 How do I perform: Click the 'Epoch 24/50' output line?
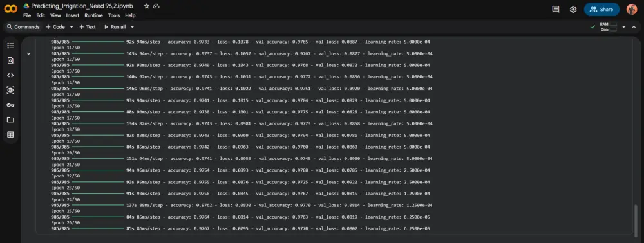tap(65, 199)
